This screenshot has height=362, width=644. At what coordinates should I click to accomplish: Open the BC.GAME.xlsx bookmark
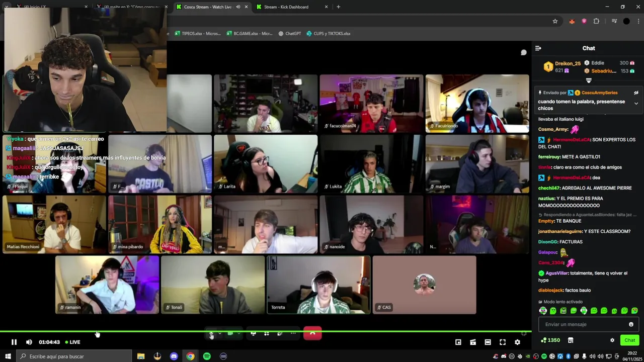[x=249, y=34]
